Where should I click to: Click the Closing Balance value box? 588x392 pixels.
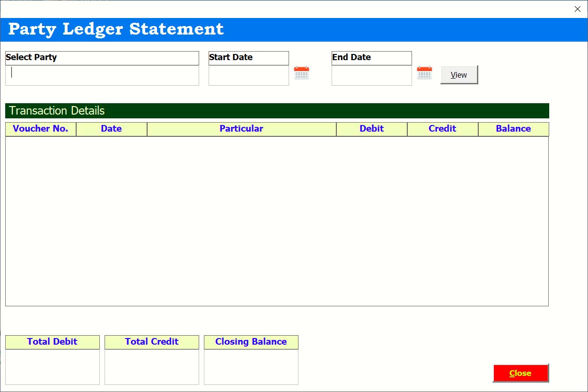pos(251,367)
